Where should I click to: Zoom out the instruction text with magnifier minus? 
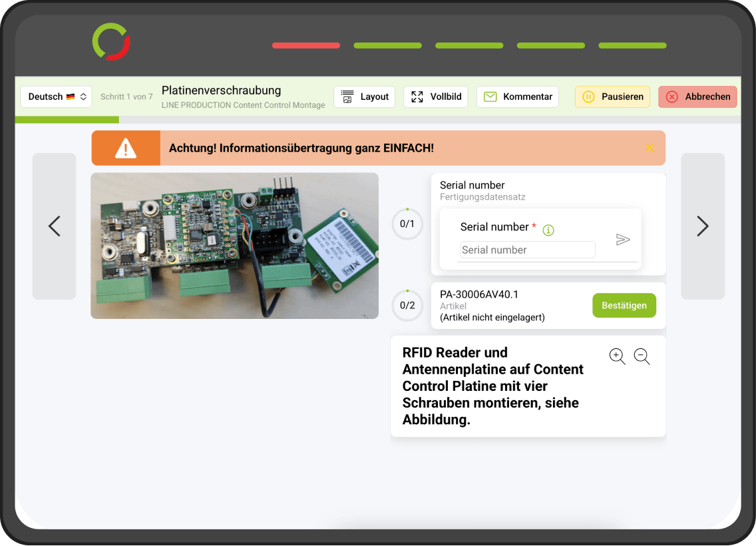(642, 356)
